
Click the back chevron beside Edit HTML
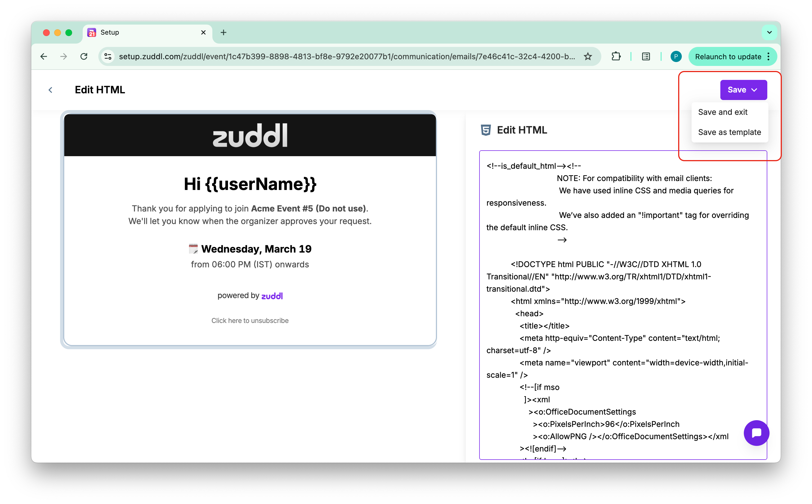click(x=50, y=90)
